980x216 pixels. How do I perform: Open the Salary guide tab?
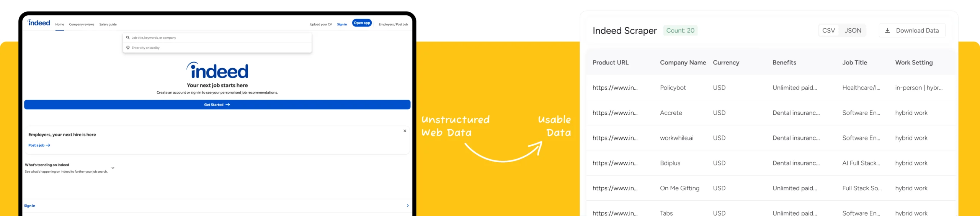(108, 25)
